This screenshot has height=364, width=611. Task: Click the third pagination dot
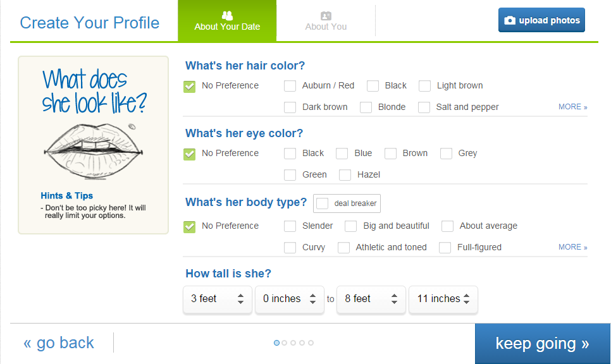pyautogui.click(x=293, y=343)
